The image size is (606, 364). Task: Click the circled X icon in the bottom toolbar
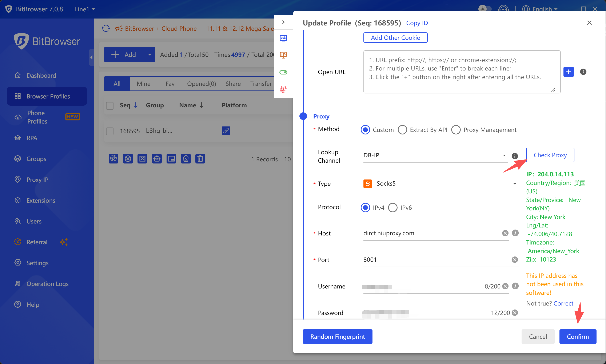pyautogui.click(x=128, y=159)
